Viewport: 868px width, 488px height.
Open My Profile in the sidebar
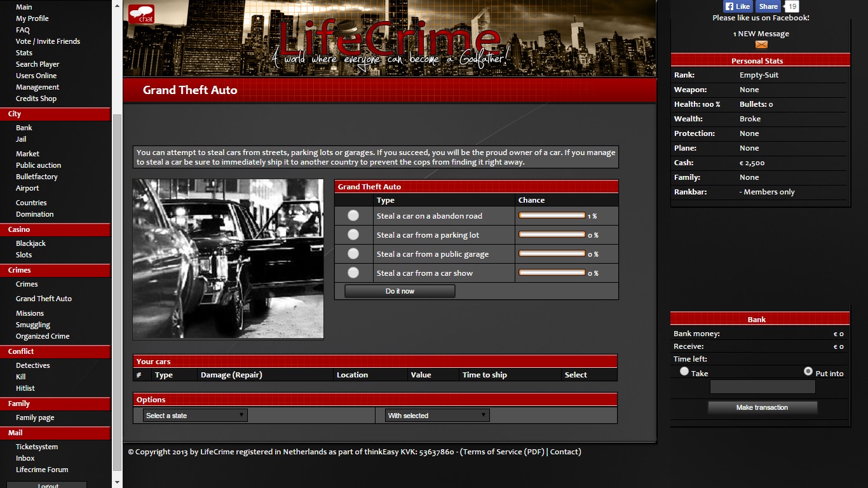[x=32, y=18]
